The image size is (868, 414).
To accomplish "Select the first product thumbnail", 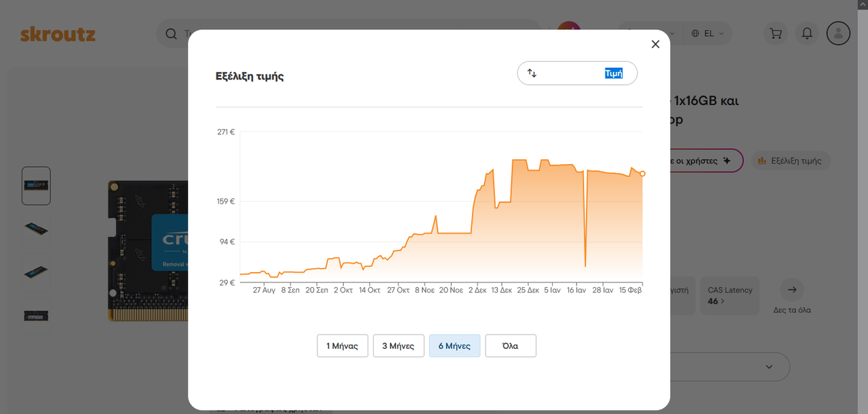I will coord(36,186).
